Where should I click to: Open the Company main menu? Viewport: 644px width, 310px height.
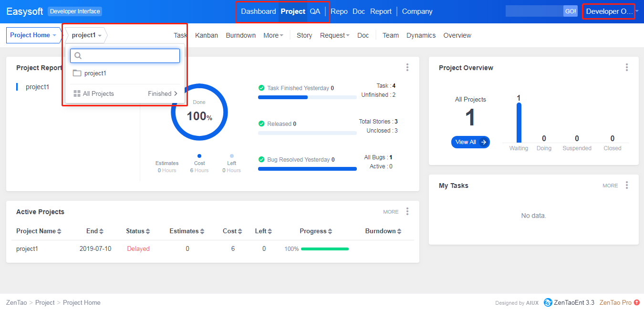click(x=417, y=11)
